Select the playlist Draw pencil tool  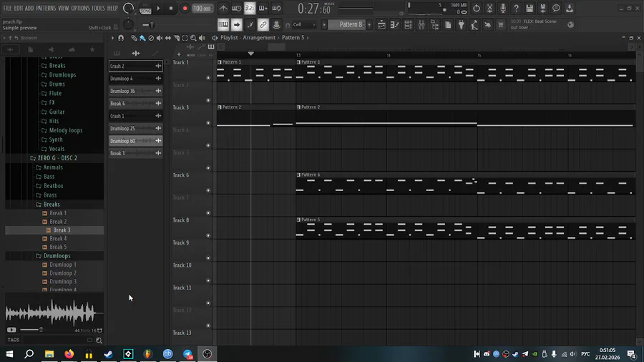pos(134,38)
